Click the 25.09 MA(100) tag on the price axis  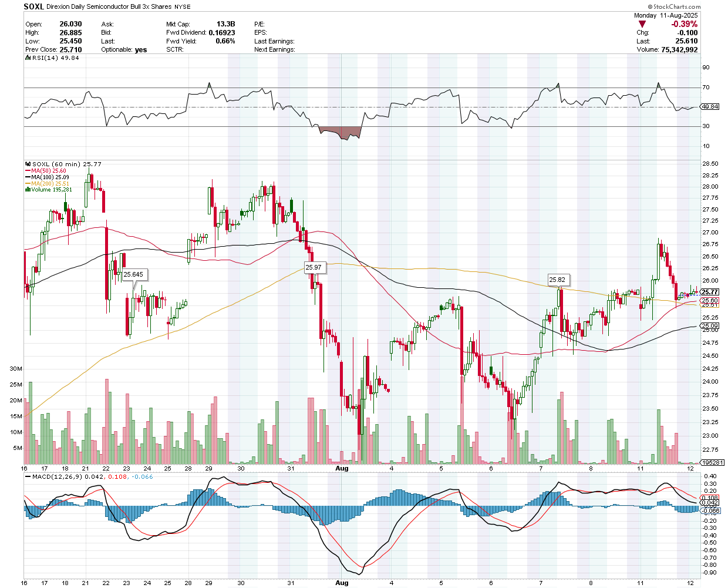point(710,326)
